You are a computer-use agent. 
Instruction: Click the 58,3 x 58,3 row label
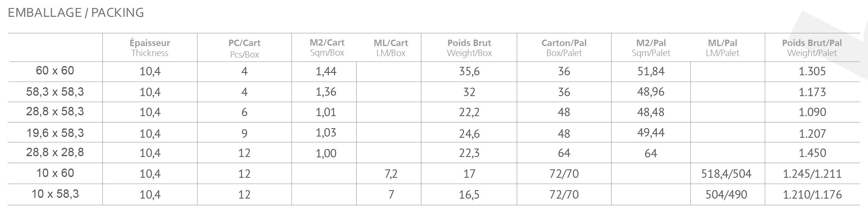click(55, 92)
